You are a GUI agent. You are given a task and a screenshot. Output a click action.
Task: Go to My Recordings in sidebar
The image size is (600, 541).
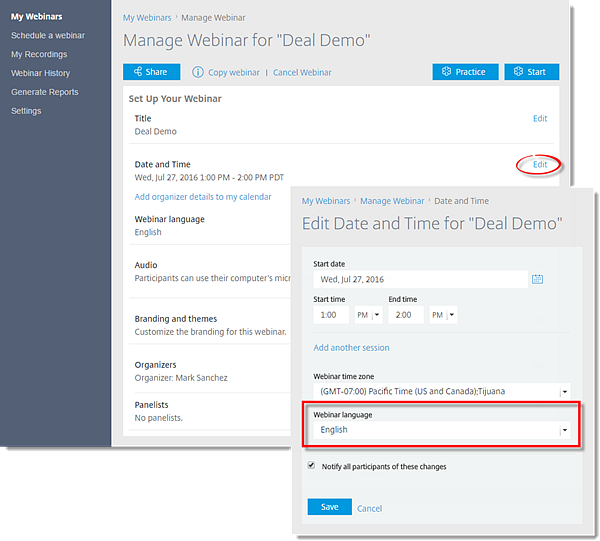click(x=39, y=54)
